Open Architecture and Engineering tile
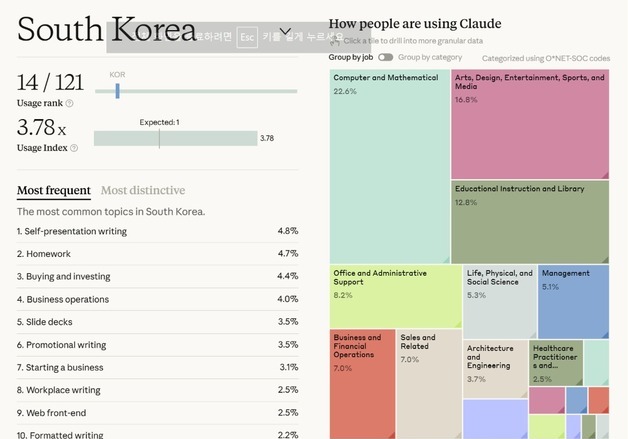Image resolution: width=628 pixels, height=439 pixels. click(x=495, y=369)
